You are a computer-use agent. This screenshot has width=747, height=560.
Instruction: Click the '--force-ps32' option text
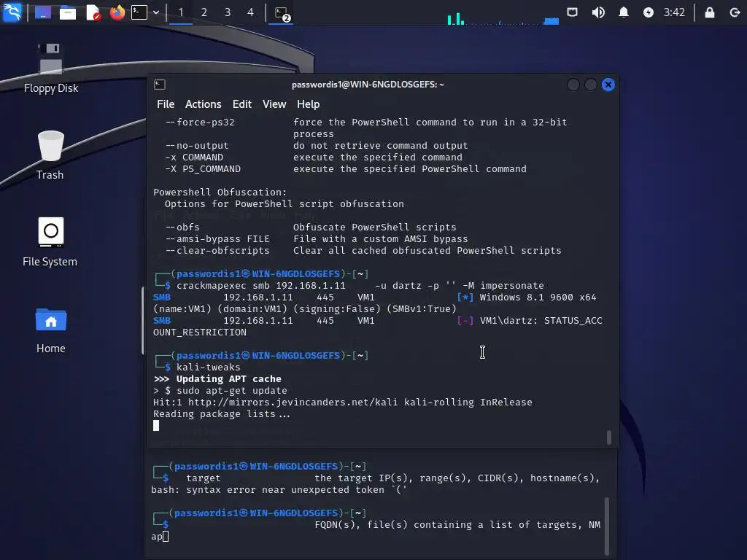(x=200, y=122)
